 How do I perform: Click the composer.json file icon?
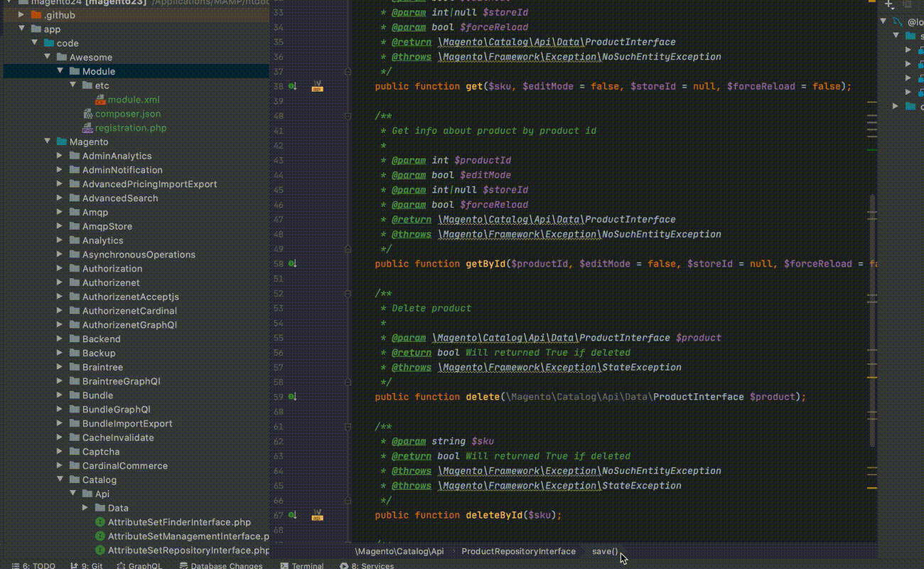[x=87, y=114]
